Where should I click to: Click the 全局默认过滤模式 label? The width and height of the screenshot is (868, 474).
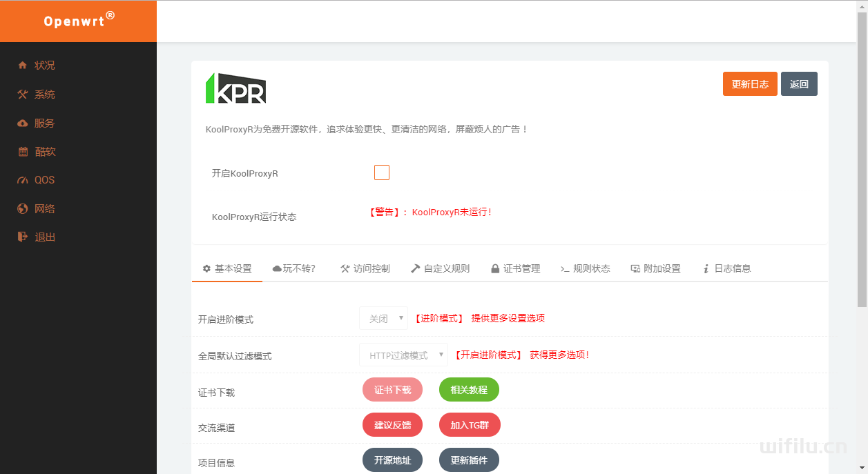[235, 357]
